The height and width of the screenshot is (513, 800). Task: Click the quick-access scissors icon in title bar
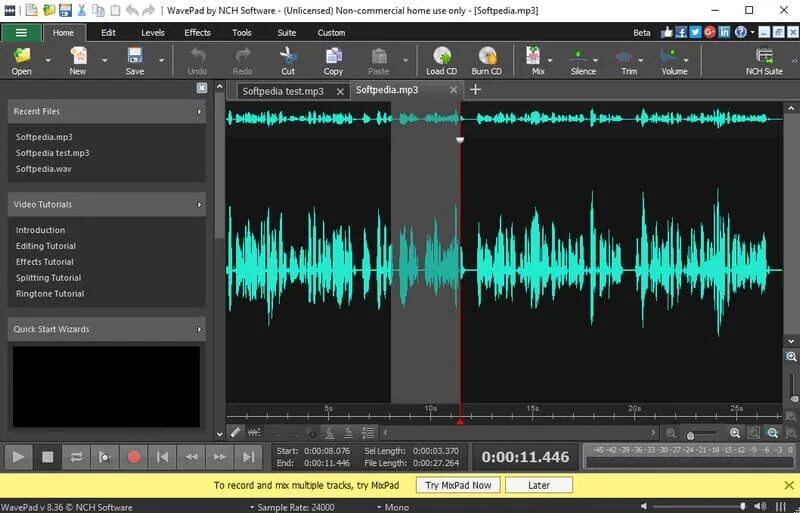pyautogui.click(x=82, y=10)
